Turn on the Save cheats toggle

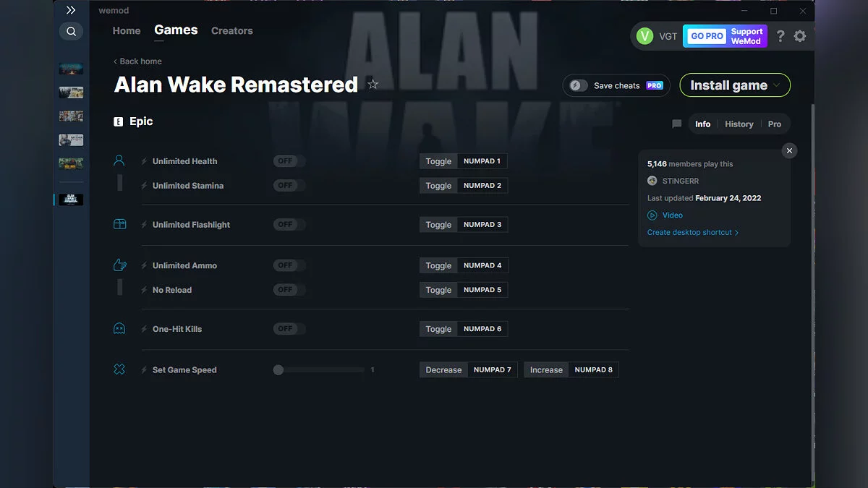577,85
